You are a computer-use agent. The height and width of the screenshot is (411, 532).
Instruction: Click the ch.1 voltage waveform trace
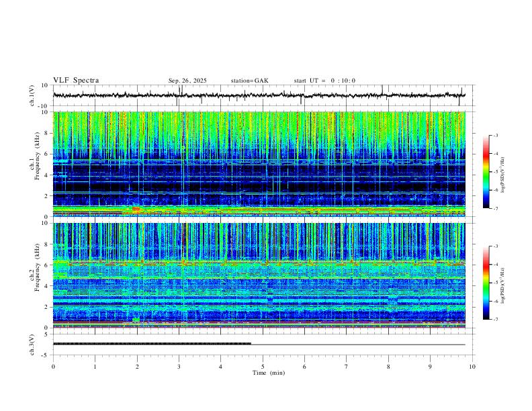[259, 95]
